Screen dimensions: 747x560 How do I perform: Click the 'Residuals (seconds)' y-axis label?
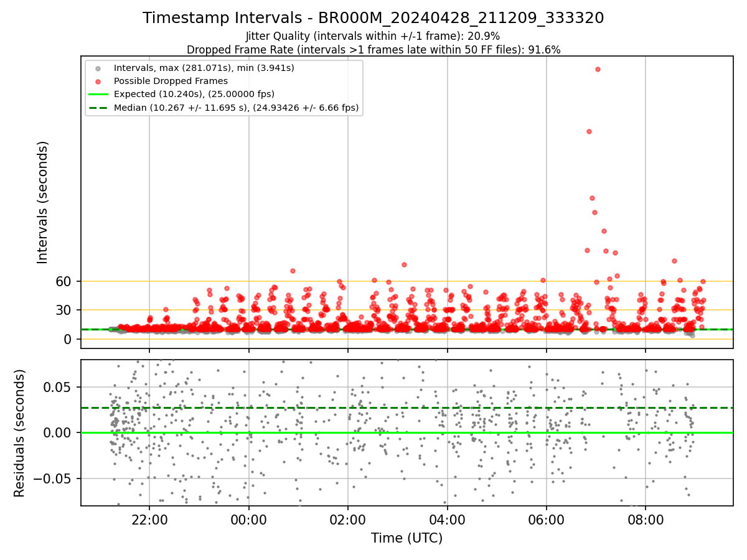pos(20,433)
